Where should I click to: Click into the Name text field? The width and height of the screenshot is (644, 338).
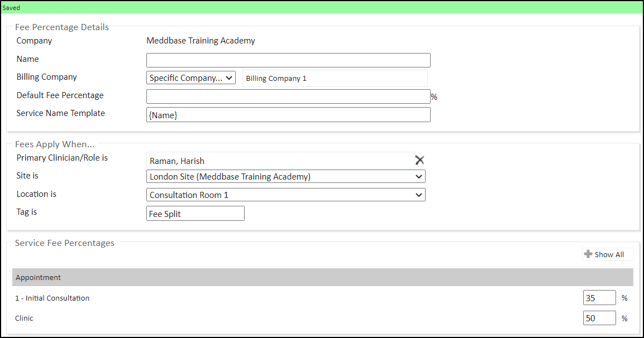(288, 60)
